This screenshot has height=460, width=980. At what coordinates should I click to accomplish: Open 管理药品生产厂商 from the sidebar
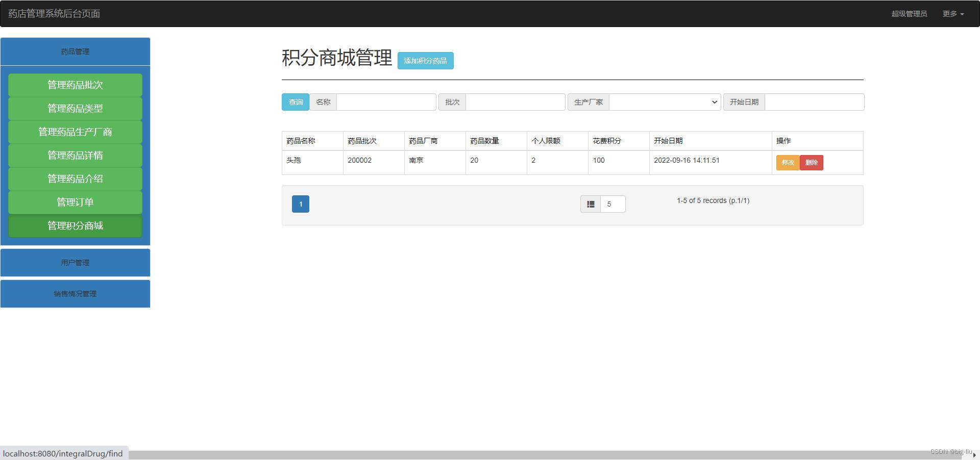click(75, 132)
